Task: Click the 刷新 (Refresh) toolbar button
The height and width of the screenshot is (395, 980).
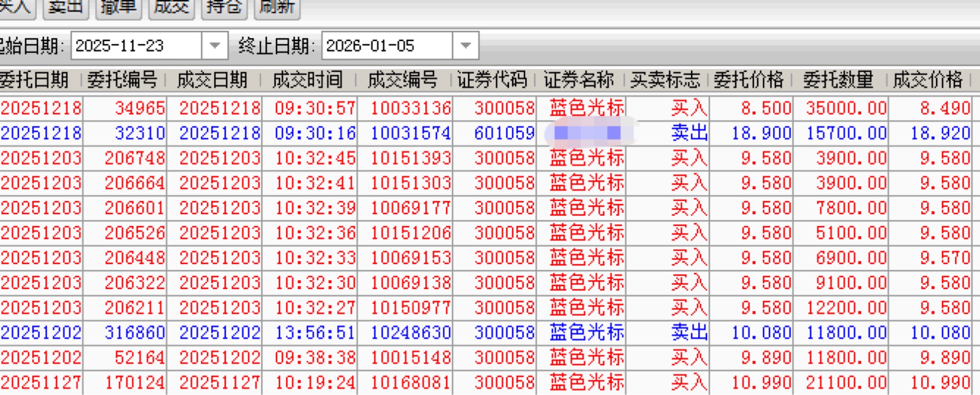Action: (x=277, y=8)
